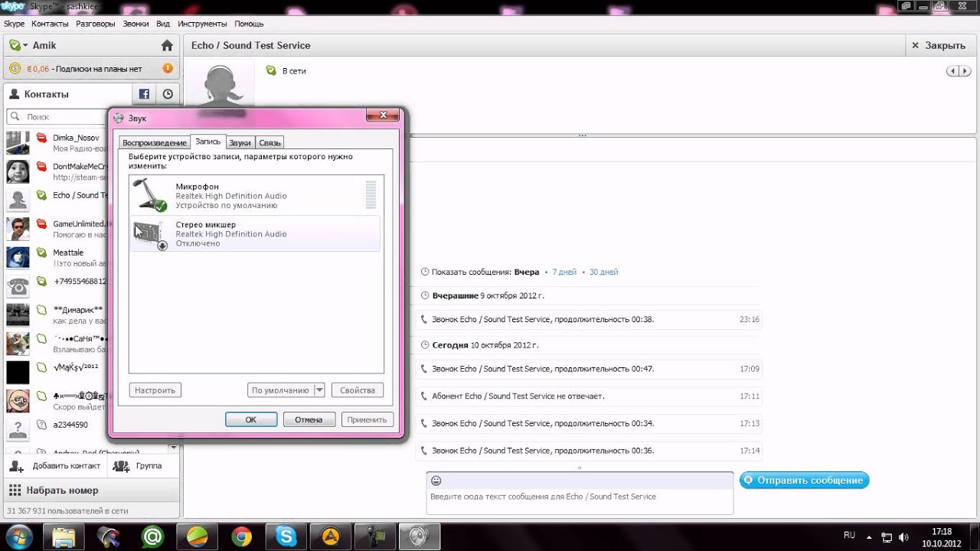Open the Skype home icon
This screenshot has width=980, height=551.
167,46
